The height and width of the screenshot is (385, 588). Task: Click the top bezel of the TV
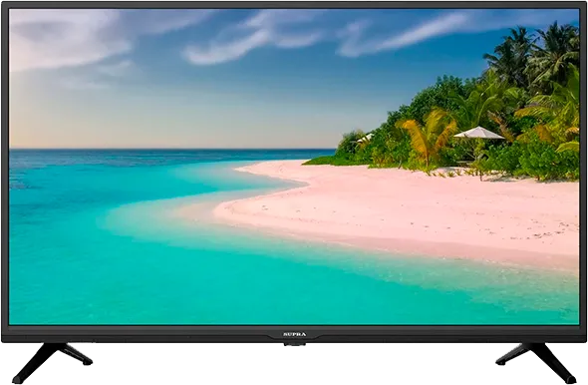tap(294, 5)
